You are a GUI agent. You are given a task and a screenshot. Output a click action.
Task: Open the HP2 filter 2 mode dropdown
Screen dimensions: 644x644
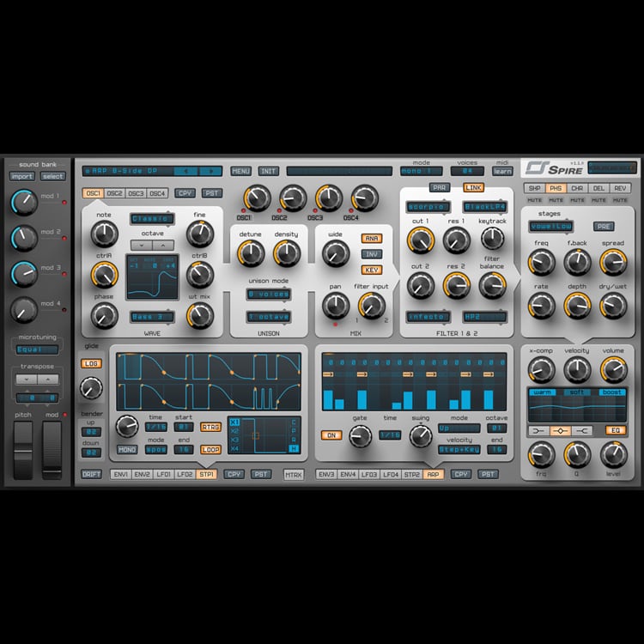click(x=485, y=317)
